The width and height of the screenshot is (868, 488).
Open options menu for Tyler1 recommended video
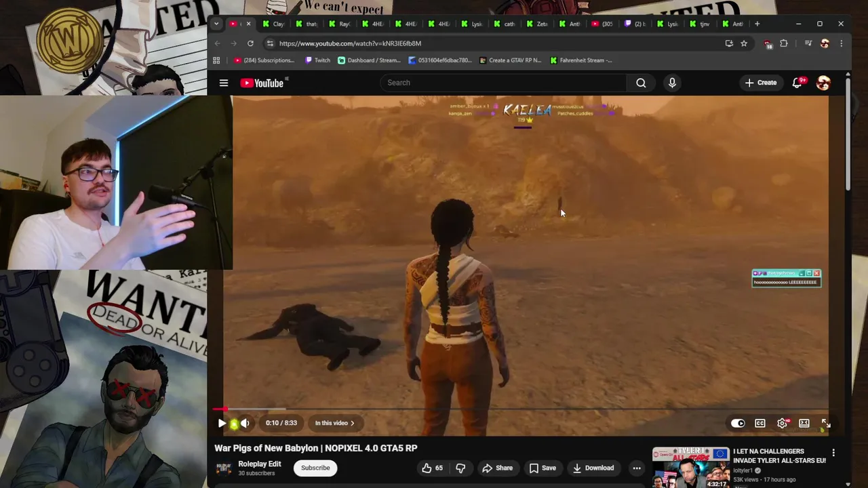click(x=833, y=453)
